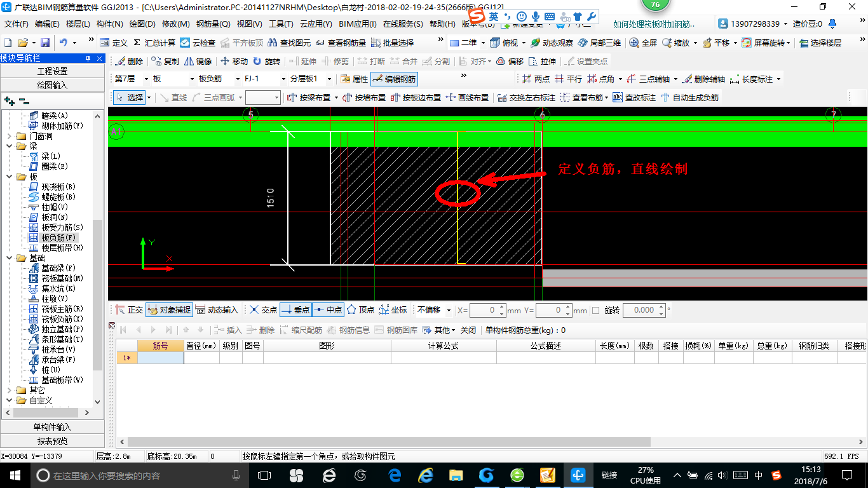The image size is (868, 488).
Task: Click 查找图元 (Find Element) tool
Action: coord(289,43)
